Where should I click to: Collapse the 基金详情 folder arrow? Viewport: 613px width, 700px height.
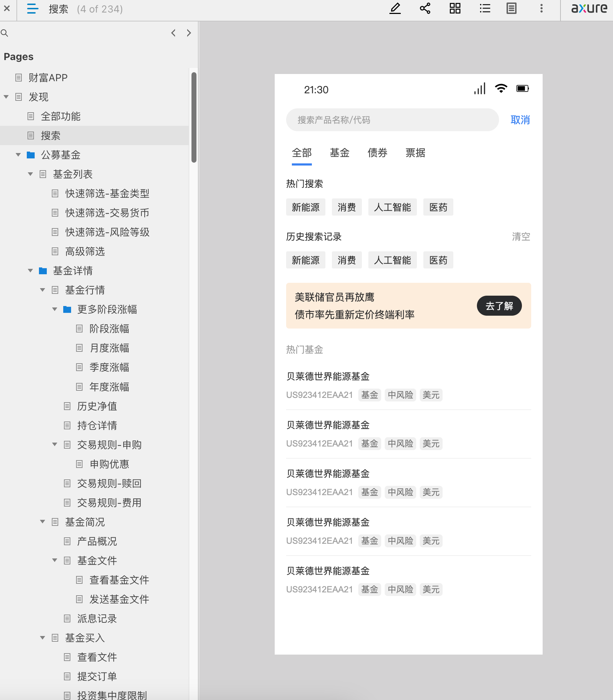tap(30, 271)
